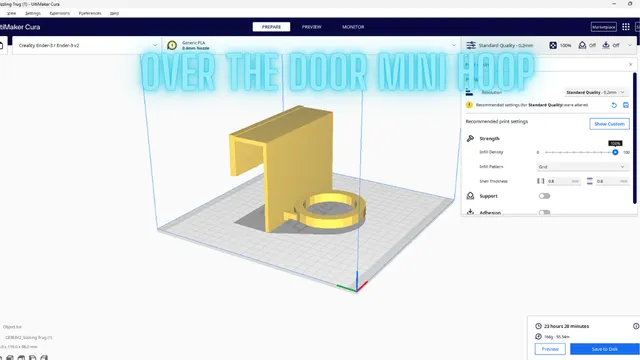Enable the Adhesion switch
Image resolution: width=640 pixels, height=360 pixels.
[544, 212]
